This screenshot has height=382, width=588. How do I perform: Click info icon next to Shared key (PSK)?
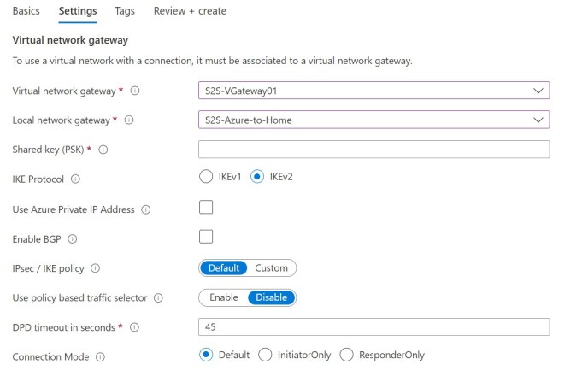click(x=103, y=150)
